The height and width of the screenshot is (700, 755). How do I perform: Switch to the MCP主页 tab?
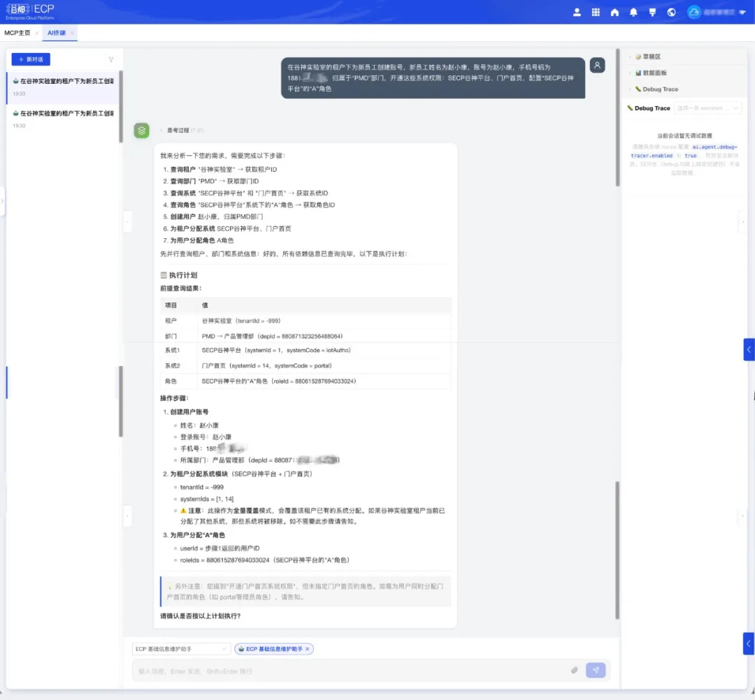pos(17,34)
